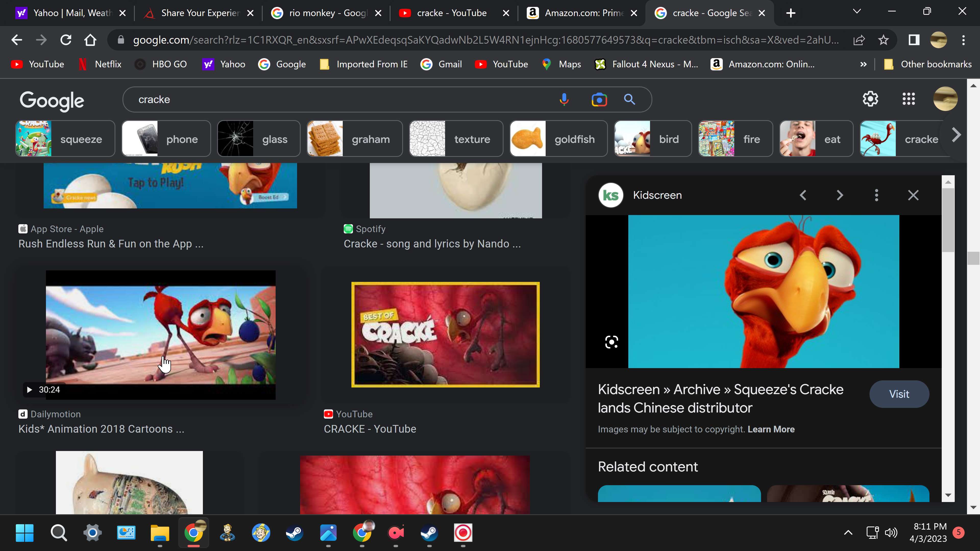
Task: Open Other bookmarks folder
Action: pyautogui.click(x=927, y=64)
